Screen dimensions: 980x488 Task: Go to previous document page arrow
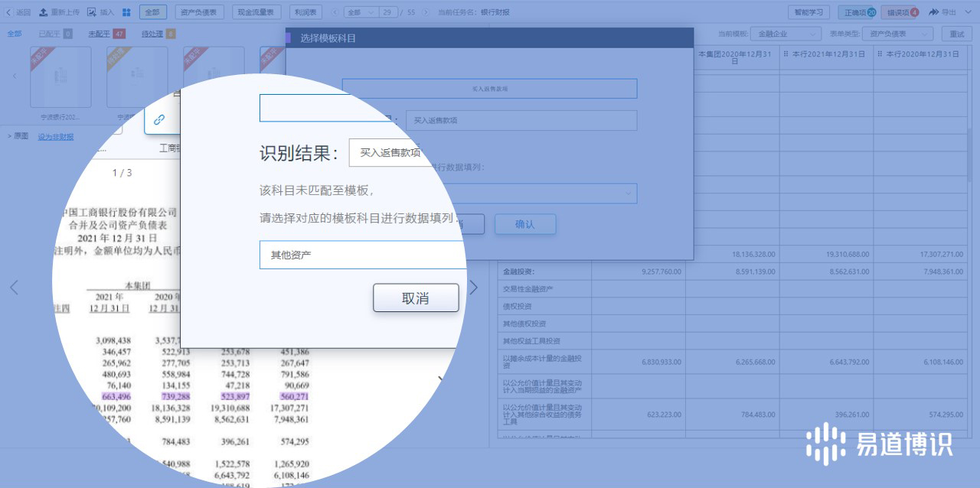pos(13,288)
